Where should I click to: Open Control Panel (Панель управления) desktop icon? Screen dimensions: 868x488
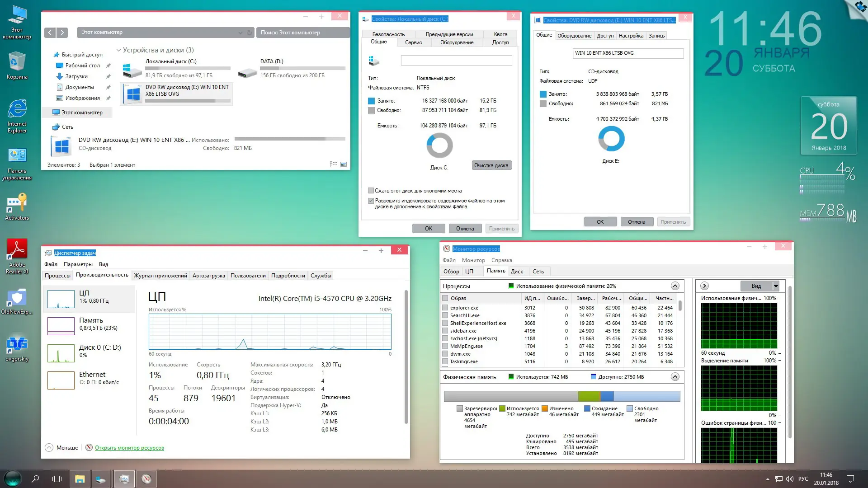pyautogui.click(x=17, y=156)
